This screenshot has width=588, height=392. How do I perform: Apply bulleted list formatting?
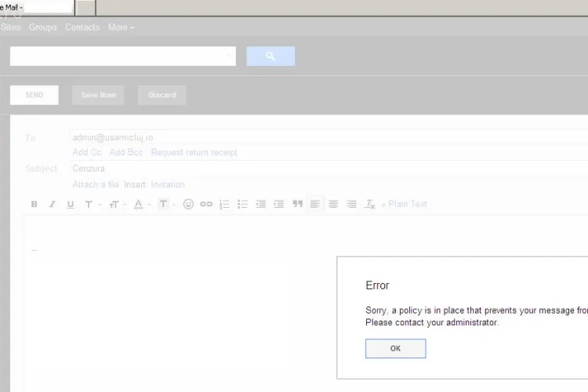(242, 205)
